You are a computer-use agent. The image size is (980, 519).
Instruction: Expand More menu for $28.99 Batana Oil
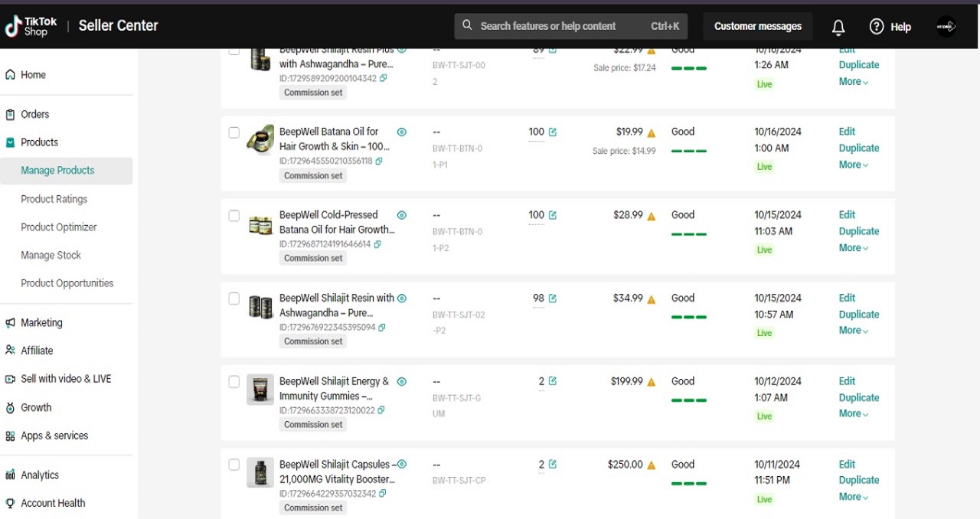[x=853, y=248]
